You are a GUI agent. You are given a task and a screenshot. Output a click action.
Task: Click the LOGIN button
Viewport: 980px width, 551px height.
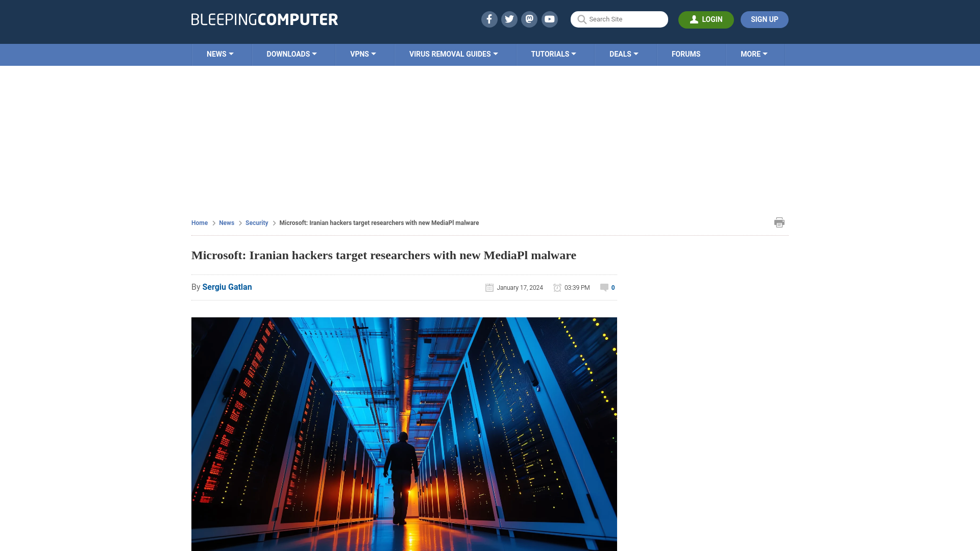click(x=706, y=19)
